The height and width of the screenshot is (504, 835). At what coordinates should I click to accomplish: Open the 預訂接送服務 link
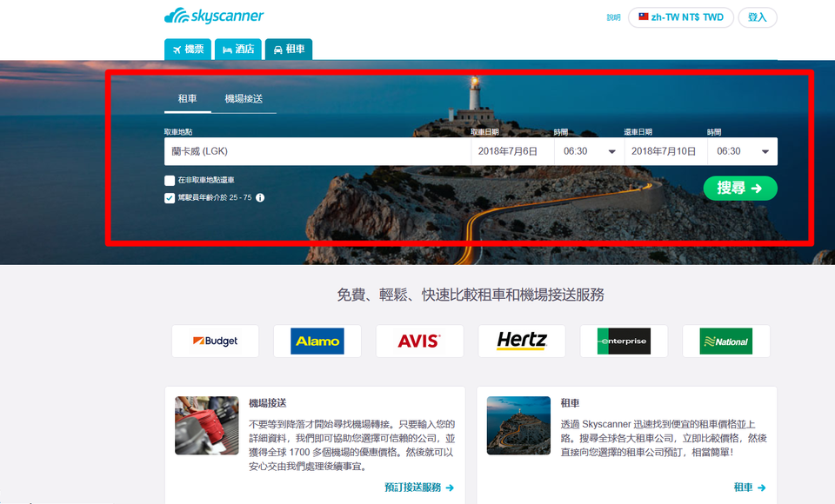pos(419,487)
